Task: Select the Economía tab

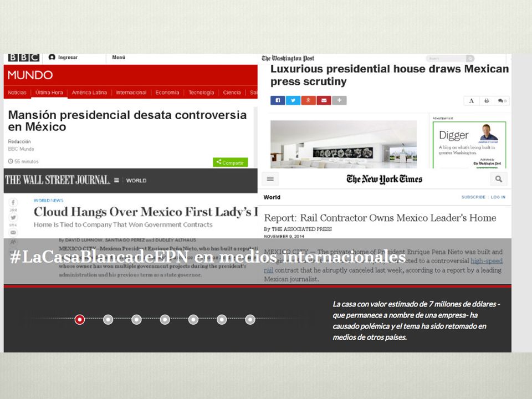Action: 167,93
